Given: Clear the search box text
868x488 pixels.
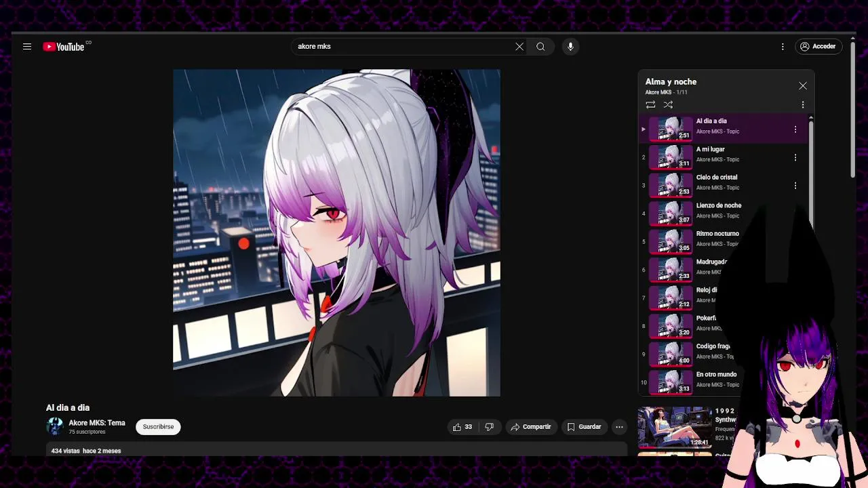Looking at the screenshot, I should [x=519, y=47].
